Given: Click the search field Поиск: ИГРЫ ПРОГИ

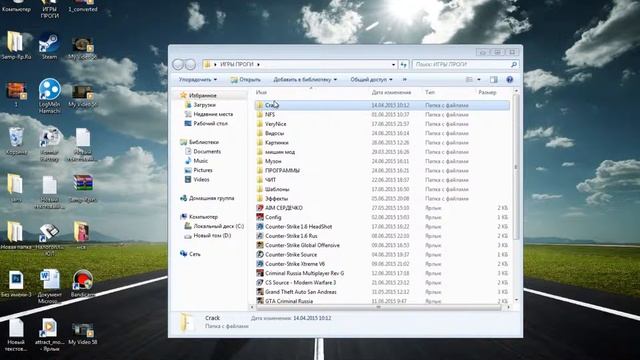Looking at the screenshot, I should pos(461,64).
